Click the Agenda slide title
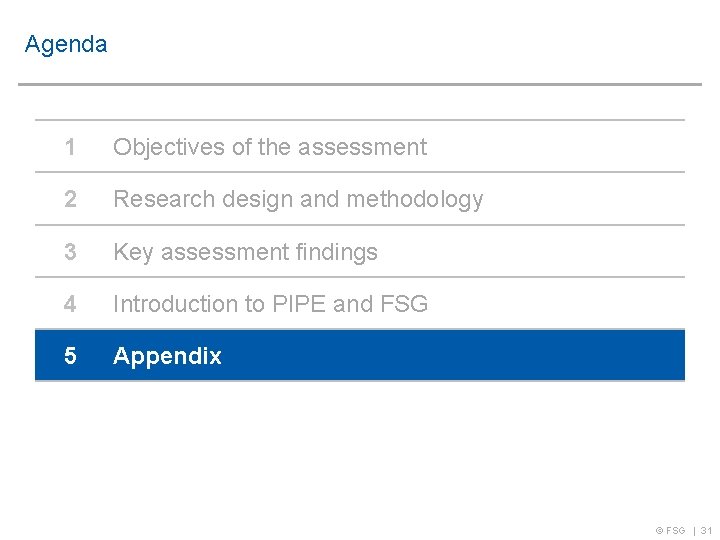This screenshot has width=720, height=540. [66, 45]
